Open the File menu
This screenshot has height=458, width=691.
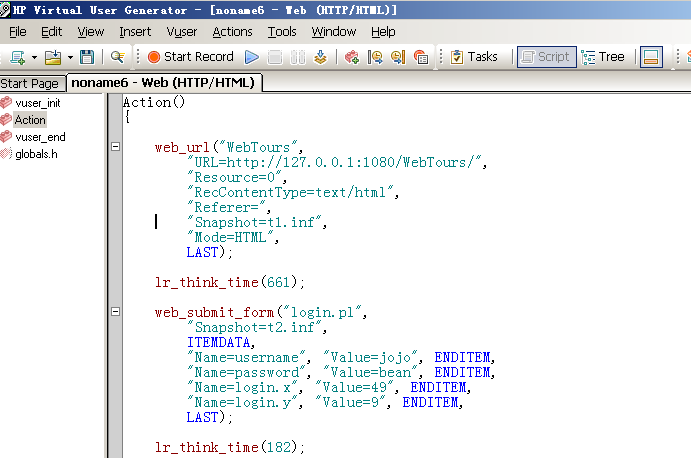click(x=18, y=32)
